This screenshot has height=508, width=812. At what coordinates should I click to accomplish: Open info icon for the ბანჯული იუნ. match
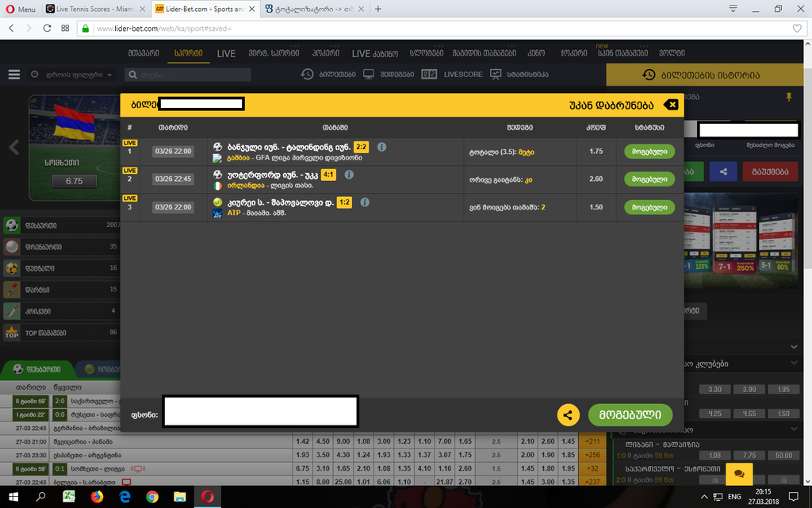381,147
